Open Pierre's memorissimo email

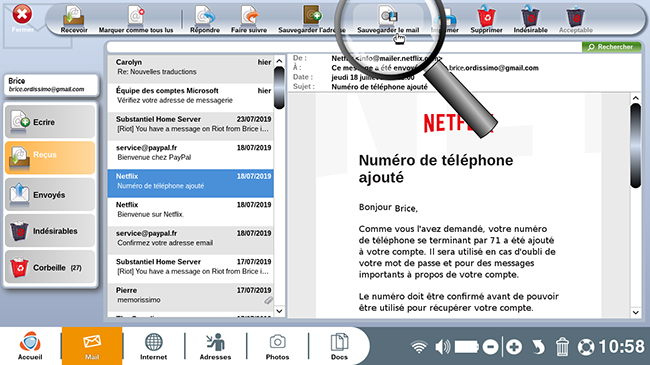pos(190,297)
